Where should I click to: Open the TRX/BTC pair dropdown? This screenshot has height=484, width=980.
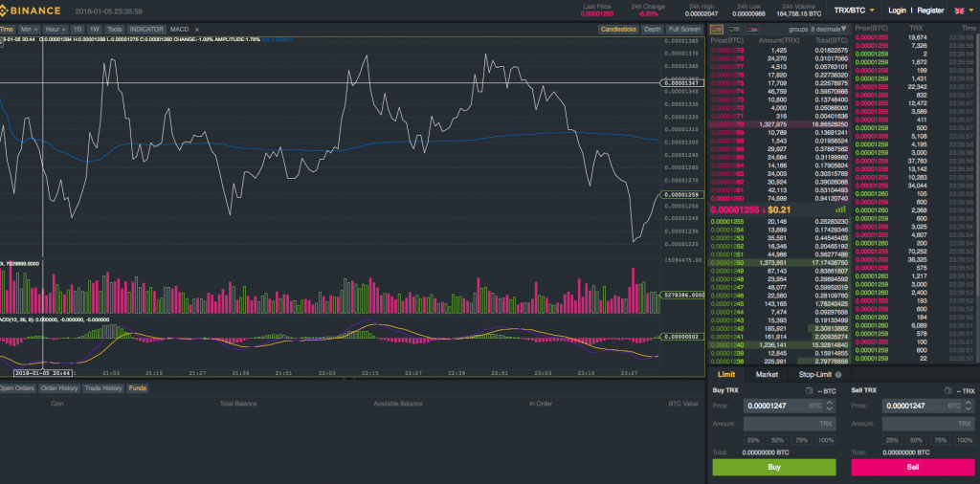(x=854, y=11)
